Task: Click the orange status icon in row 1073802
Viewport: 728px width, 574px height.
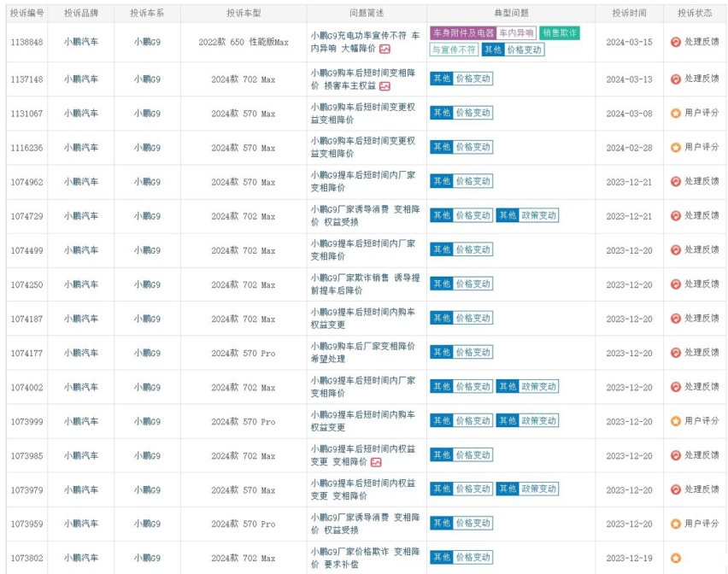Action: 676,559
